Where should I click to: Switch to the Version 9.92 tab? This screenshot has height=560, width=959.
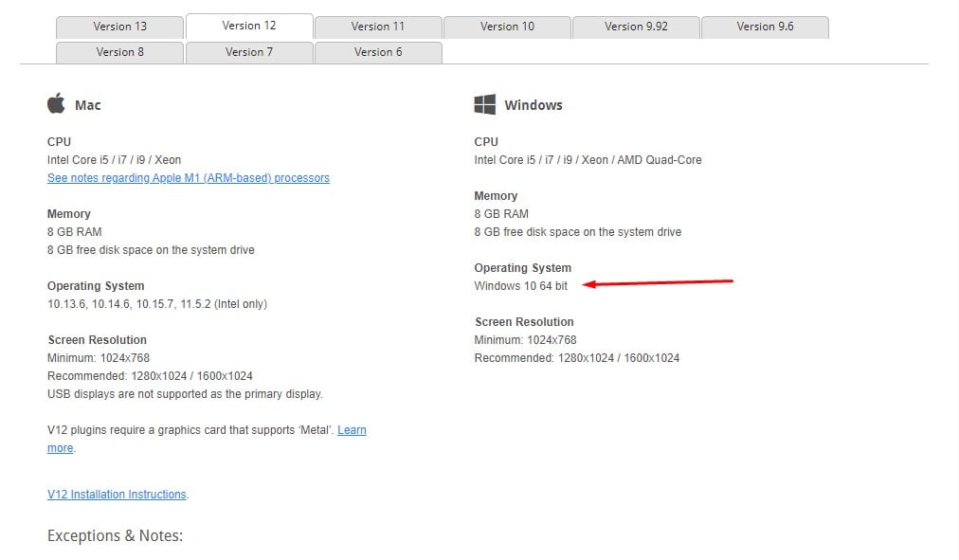coord(636,27)
